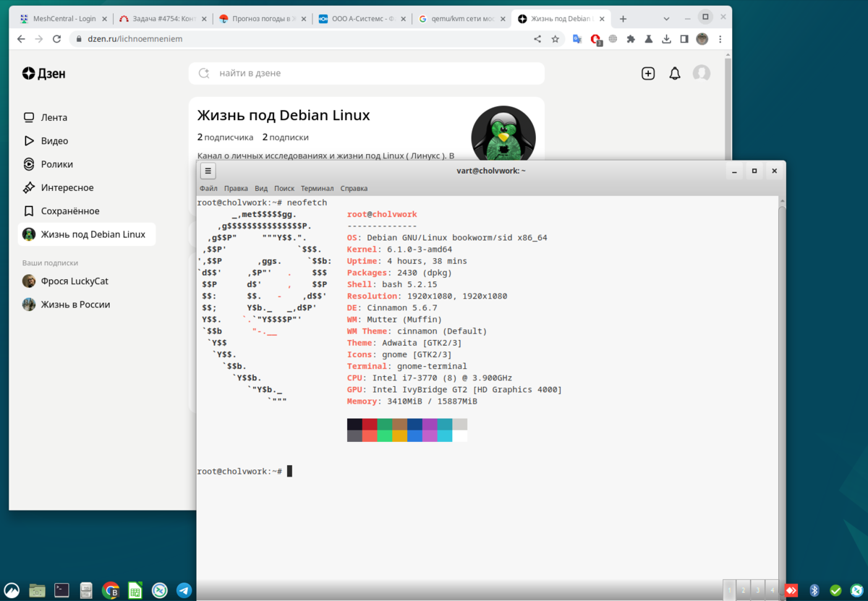868x601 pixels.
Task: Open terminal Файл menu
Action: click(208, 188)
